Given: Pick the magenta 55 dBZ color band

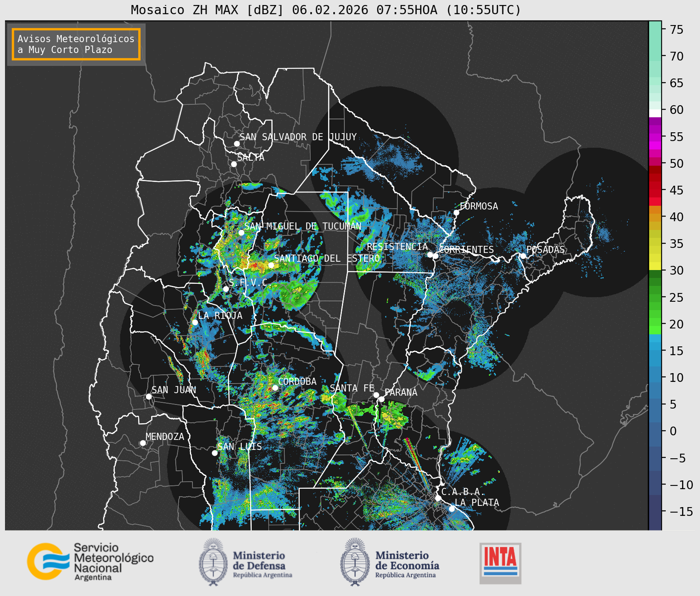Looking at the screenshot, I should 655,137.
